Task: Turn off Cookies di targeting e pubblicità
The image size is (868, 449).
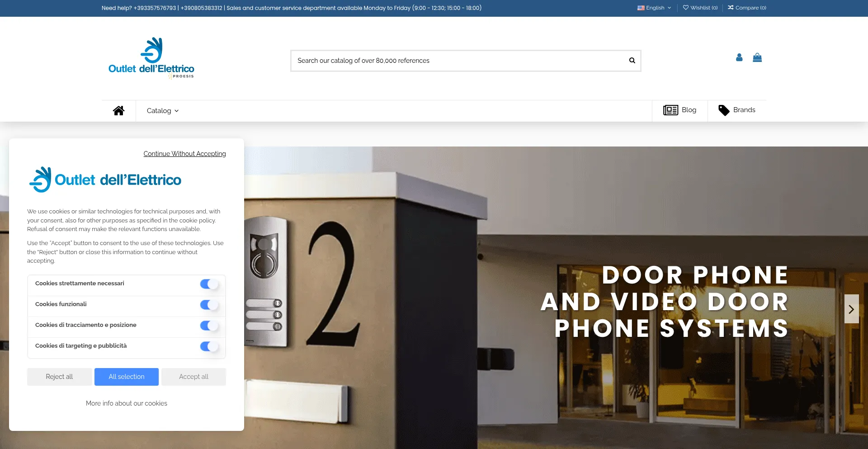Action: coord(209,346)
